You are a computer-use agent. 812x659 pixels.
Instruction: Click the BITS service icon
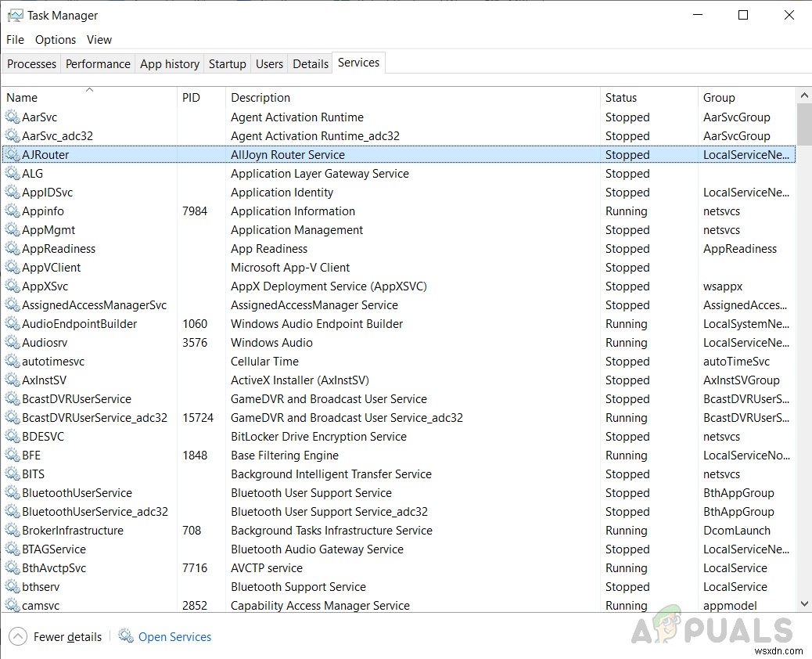click(13, 474)
